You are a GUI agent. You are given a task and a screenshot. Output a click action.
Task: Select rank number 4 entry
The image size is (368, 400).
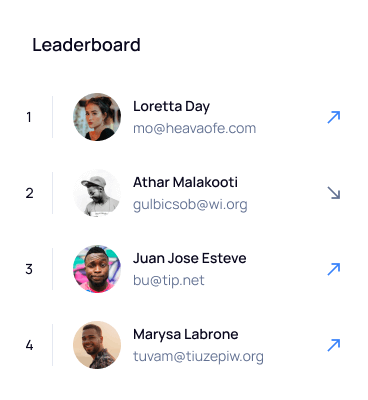29,345
